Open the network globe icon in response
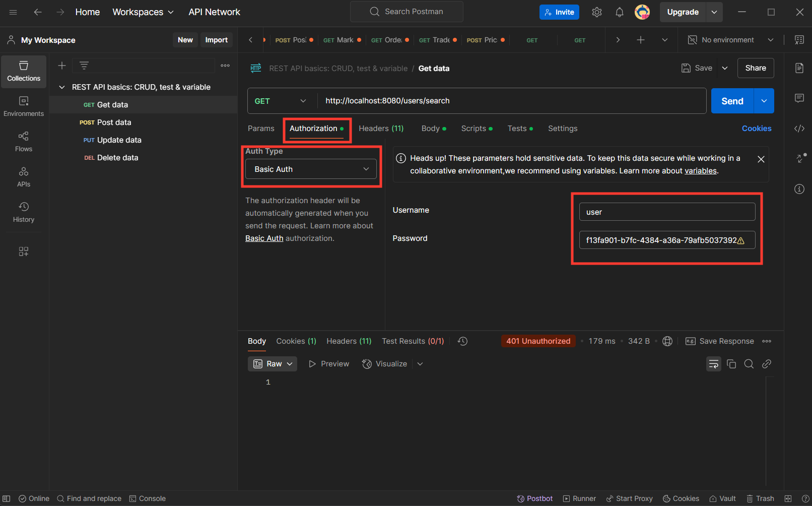This screenshot has width=812, height=506. [x=667, y=341]
